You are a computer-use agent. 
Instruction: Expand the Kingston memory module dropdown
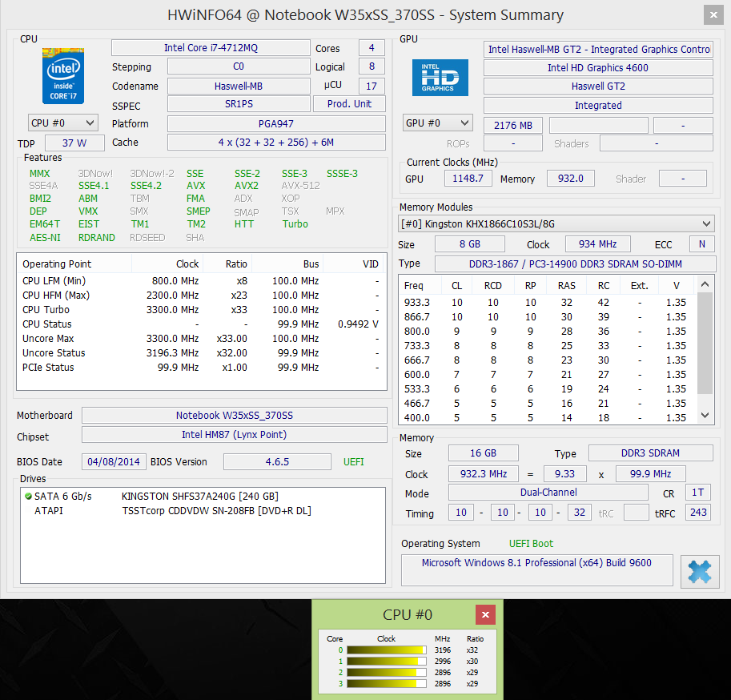pyautogui.click(x=556, y=223)
